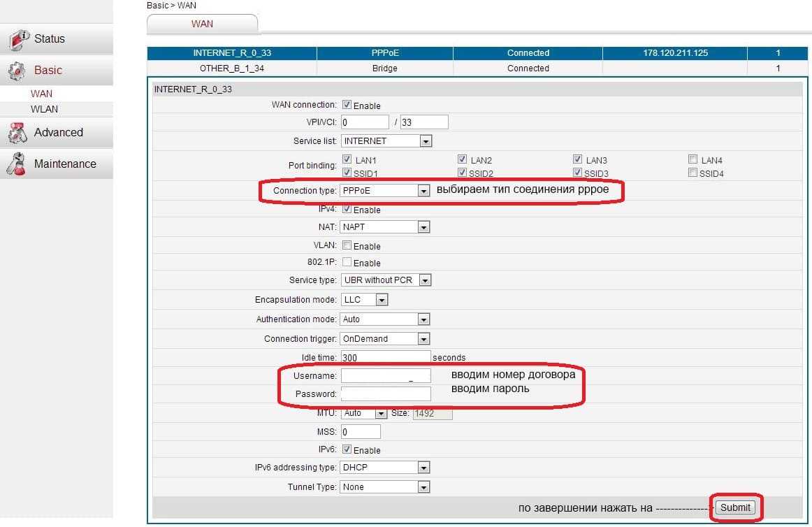The image size is (812, 527).
Task: Expand the Connection trigger dropdown
Action: click(x=423, y=339)
